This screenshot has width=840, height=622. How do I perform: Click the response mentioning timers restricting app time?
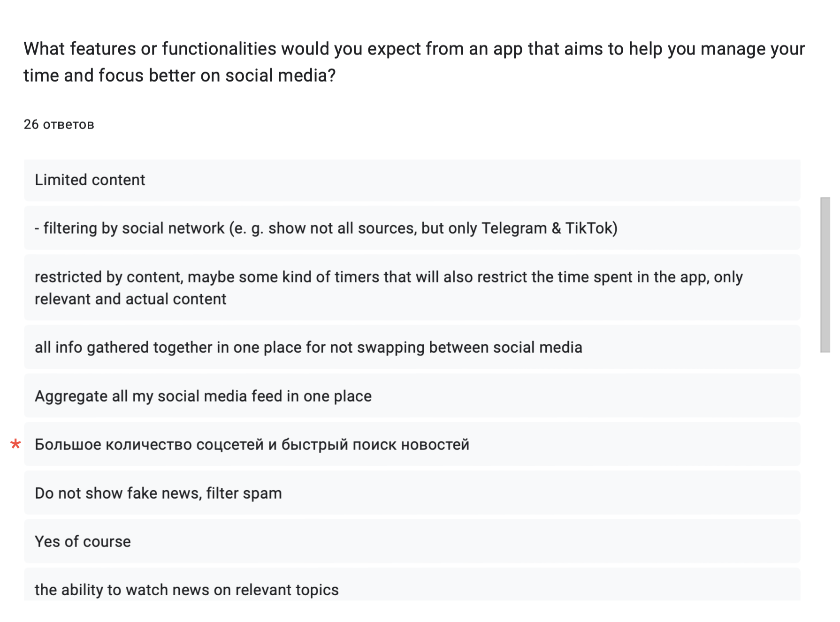click(x=388, y=277)
